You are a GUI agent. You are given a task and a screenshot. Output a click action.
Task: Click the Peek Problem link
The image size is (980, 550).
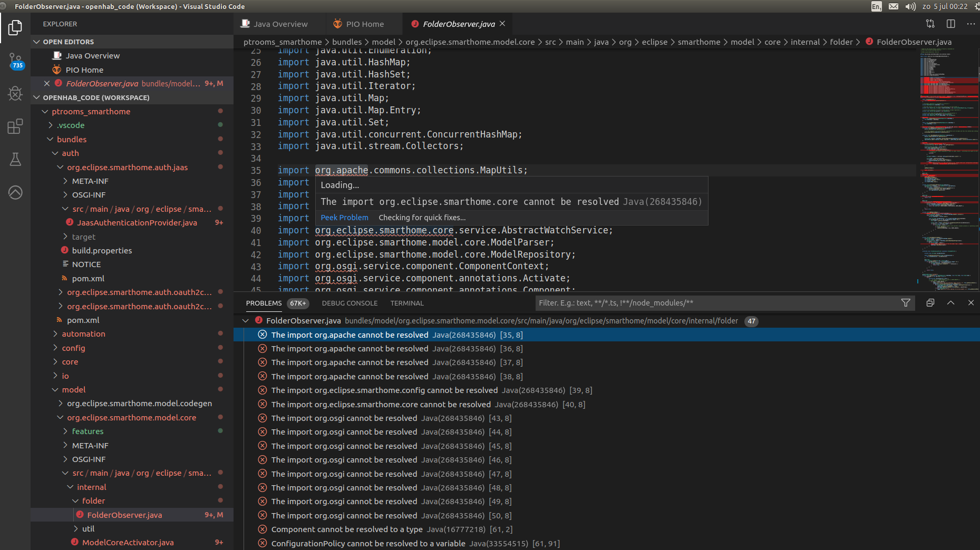pos(344,218)
